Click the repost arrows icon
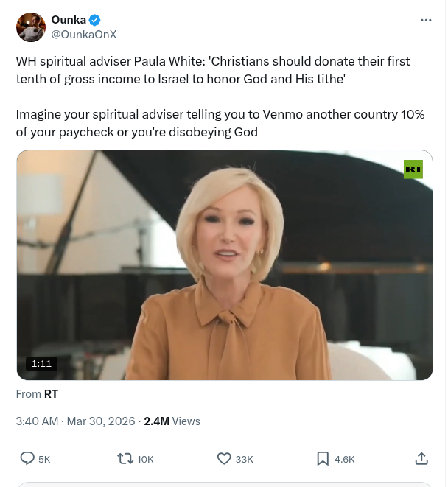Viewport: 448px width, 487px height. (x=125, y=458)
